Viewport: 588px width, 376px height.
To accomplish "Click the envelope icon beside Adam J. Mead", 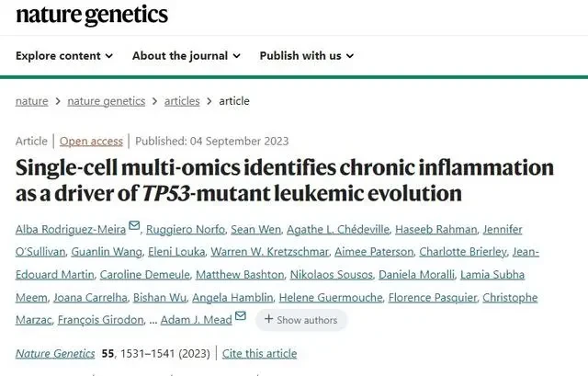I will (241, 316).
